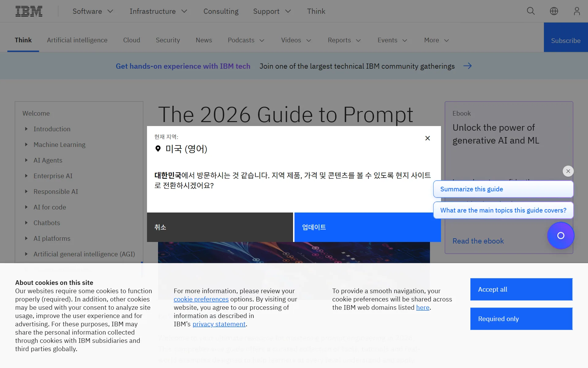Image resolution: width=588 pixels, height=368 pixels.
Task: Click the Welcome sidebar item
Action: coord(36,113)
